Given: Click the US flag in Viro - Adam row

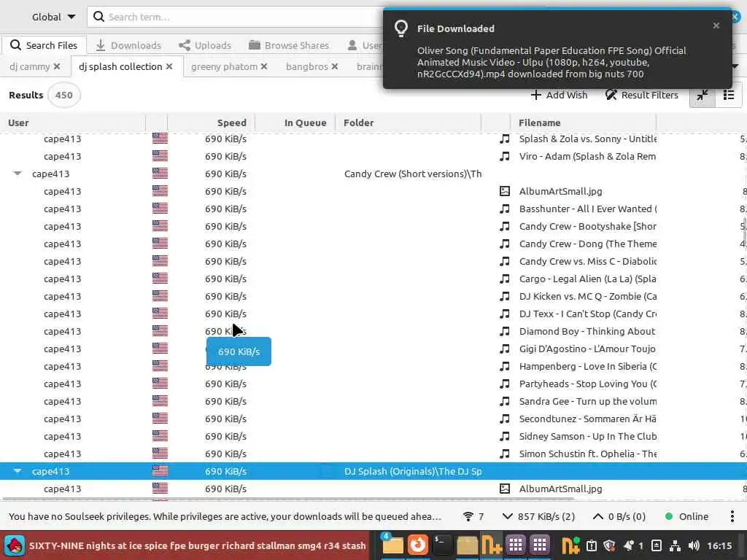Looking at the screenshot, I should pyautogui.click(x=160, y=156).
